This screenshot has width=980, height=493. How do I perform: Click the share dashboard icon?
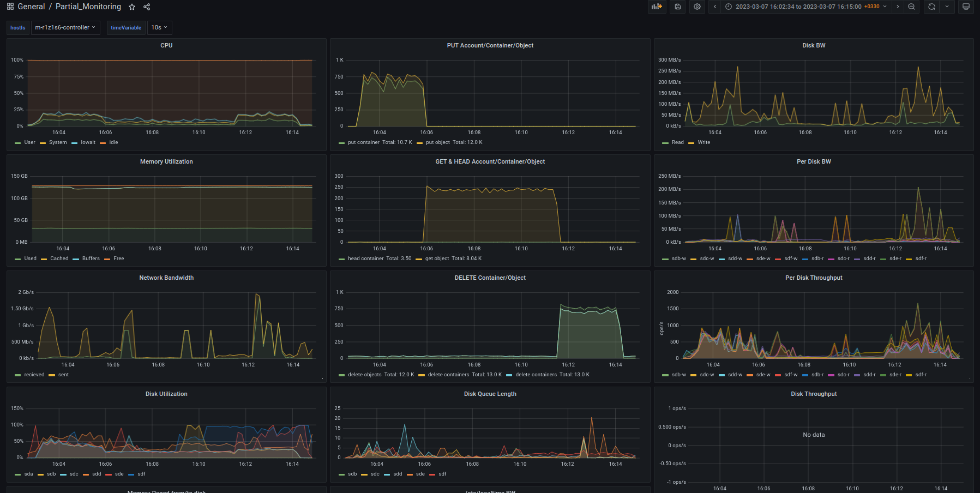(147, 7)
